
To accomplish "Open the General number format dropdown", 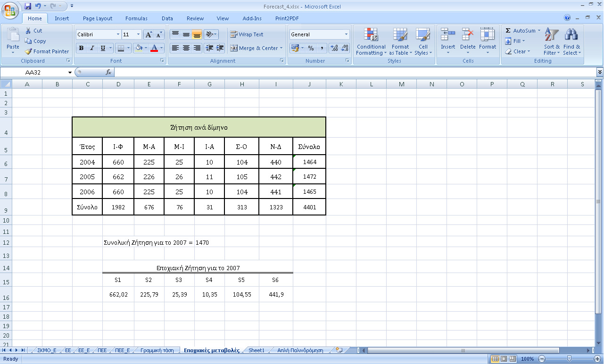I will coord(346,34).
